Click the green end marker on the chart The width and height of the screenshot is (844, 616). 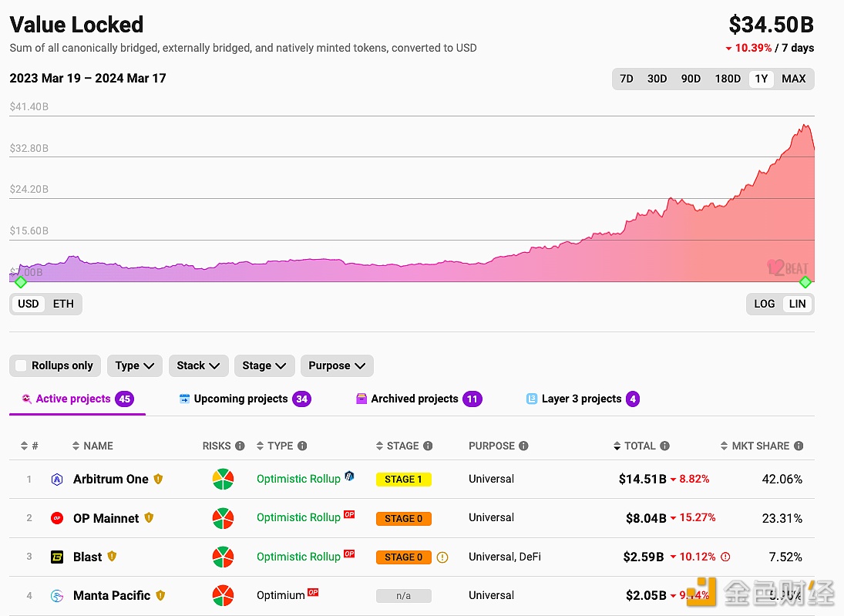pos(805,282)
